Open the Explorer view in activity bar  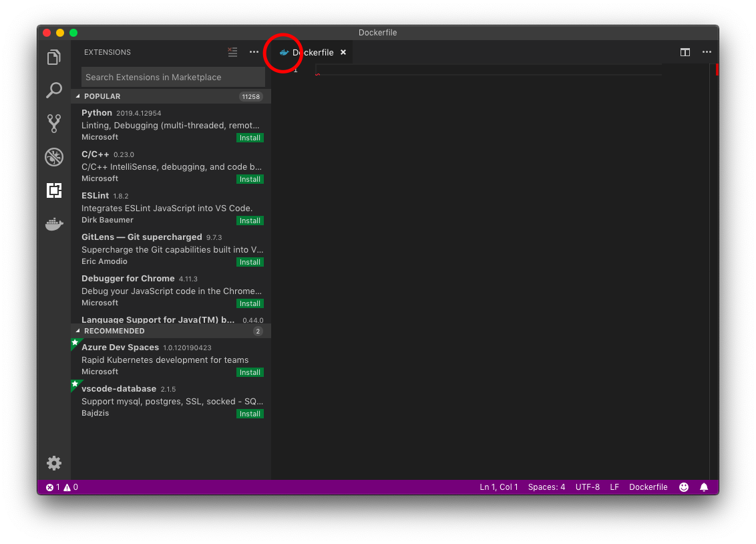tap(54, 57)
